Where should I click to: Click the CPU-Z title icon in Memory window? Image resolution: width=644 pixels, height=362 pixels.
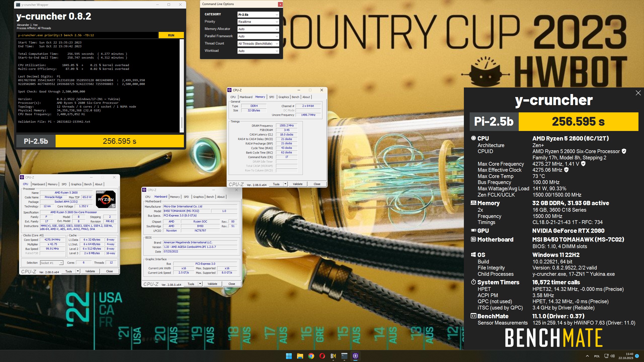230,90
